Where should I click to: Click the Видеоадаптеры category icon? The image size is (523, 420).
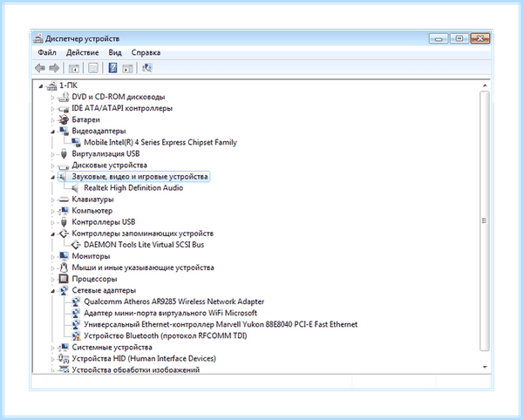click(64, 131)
